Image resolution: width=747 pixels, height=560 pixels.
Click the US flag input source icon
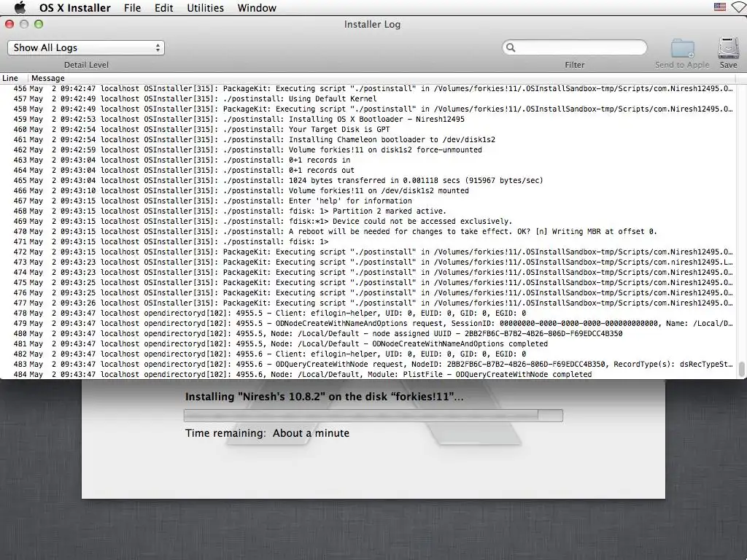(x=720, y=7)
